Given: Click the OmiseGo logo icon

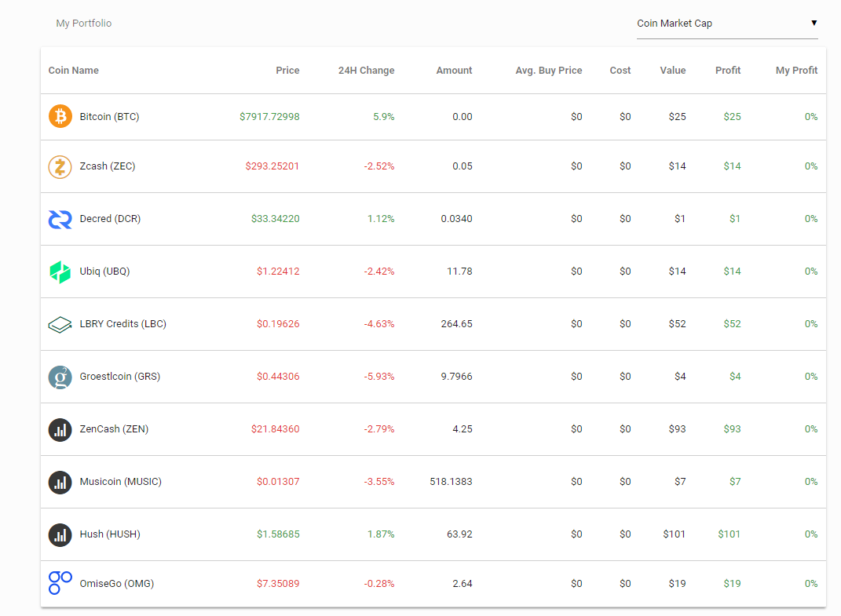Looking at the screenshot, I should (x=60, y=583).
